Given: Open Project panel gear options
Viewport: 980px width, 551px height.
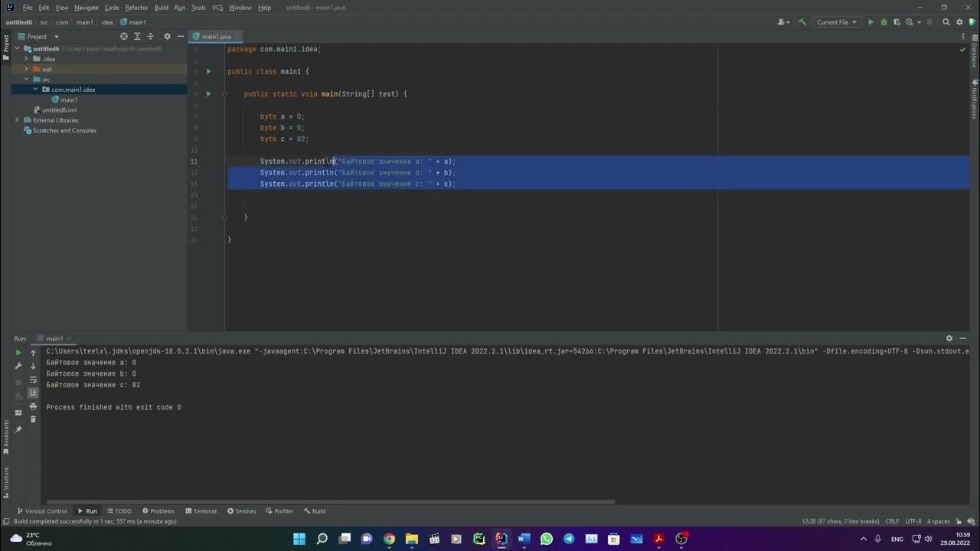Looking at the screenshot, I should tap(167, 36).
